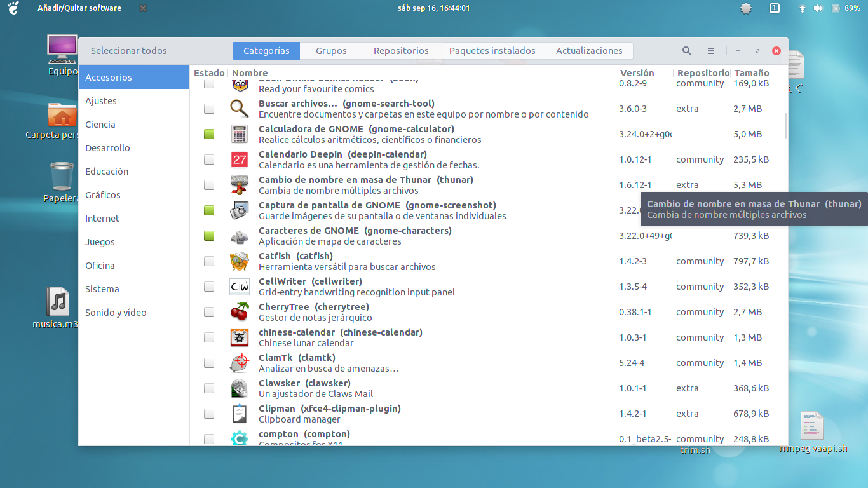
Task: Click the Buscar archivos magnifier icon
Action: point(240,109)
